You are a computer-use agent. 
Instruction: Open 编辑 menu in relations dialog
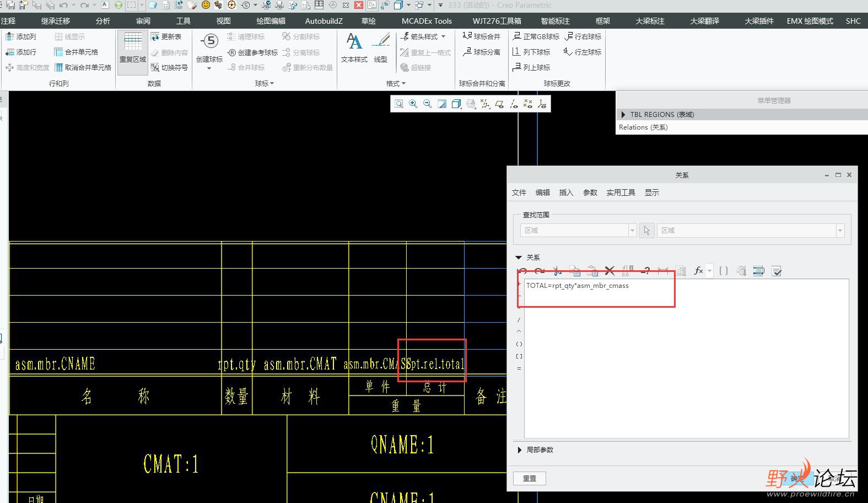coord(543,192)
